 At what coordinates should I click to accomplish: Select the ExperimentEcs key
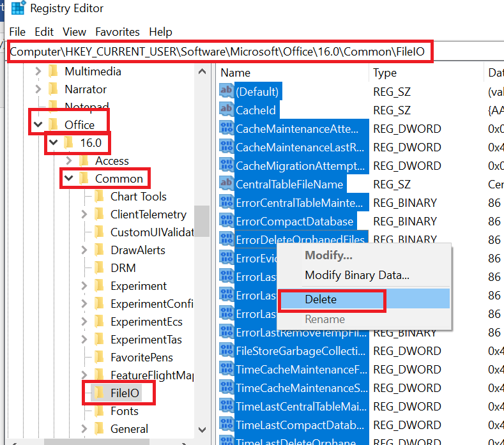pyautogui.click(x=146, y=322)
